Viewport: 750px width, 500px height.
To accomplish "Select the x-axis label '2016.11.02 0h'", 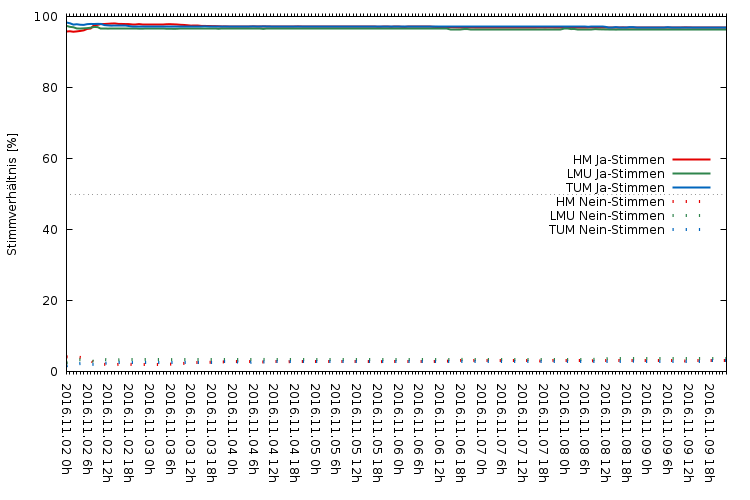I will (x=66, y=429).
